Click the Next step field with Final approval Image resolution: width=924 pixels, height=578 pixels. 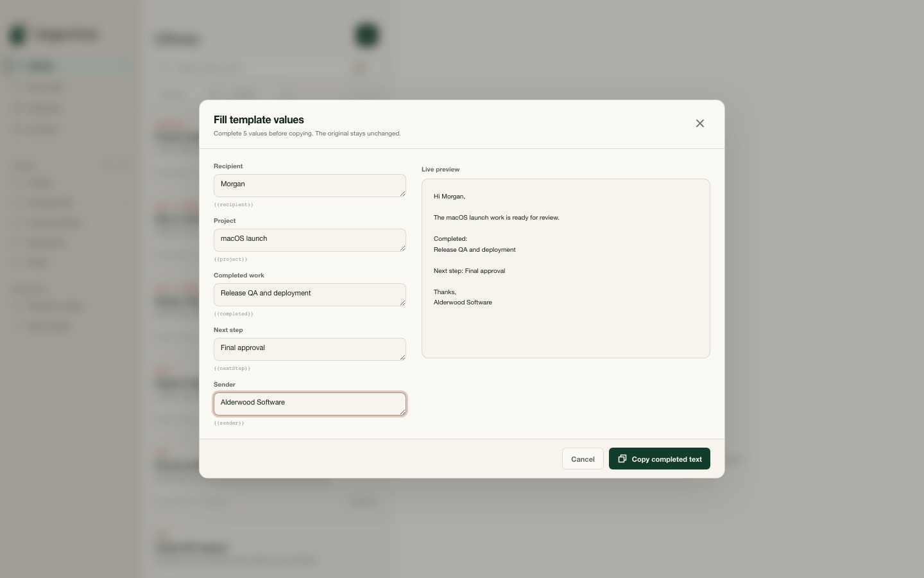(x=310, y=349)
